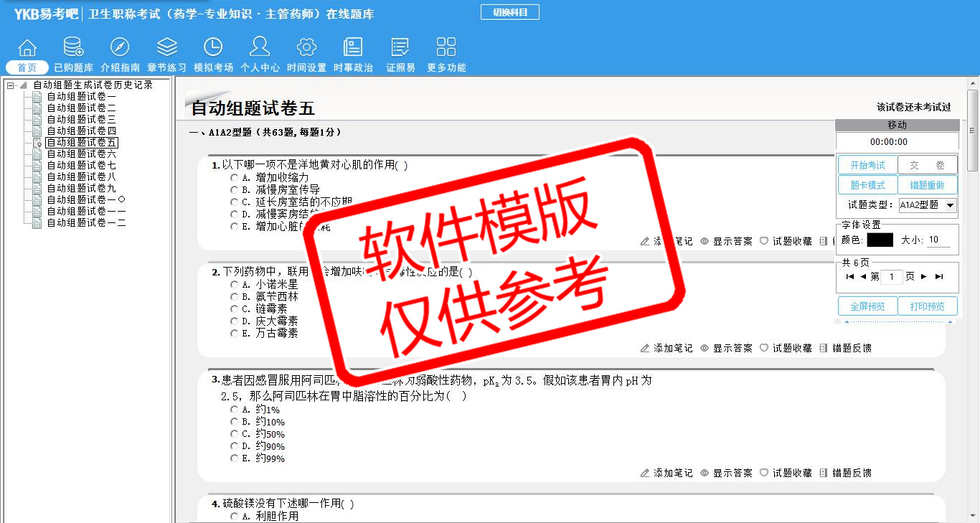Click the 切换科目 button
980x523 pixels.
(x=509, y=12)
